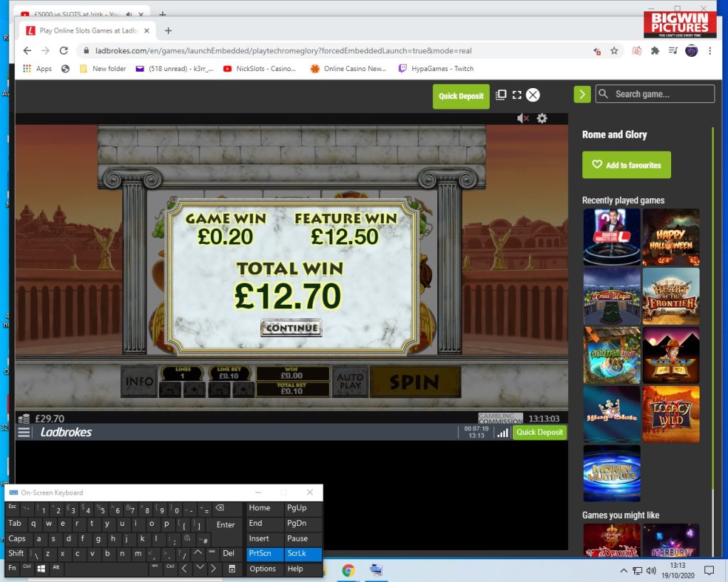Open the Chrome profile avatar

coord(691,50)
